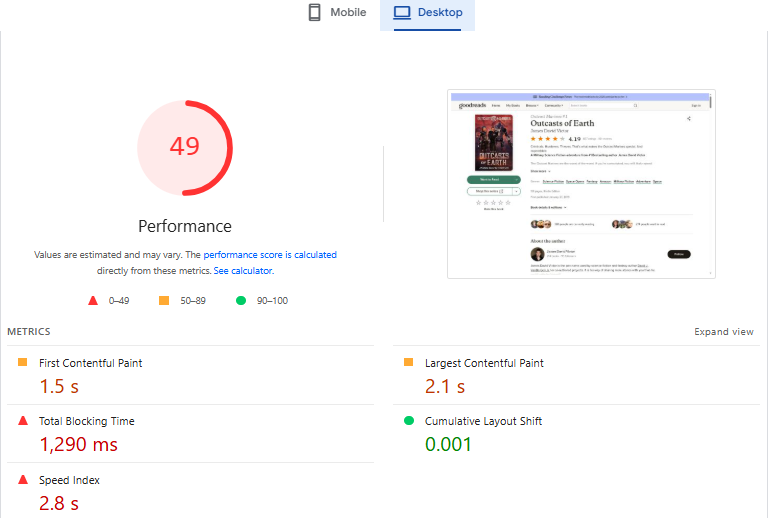Screen dimensions: 768x518
Task: Click the '0.001' value
Action: pos(448,445)
